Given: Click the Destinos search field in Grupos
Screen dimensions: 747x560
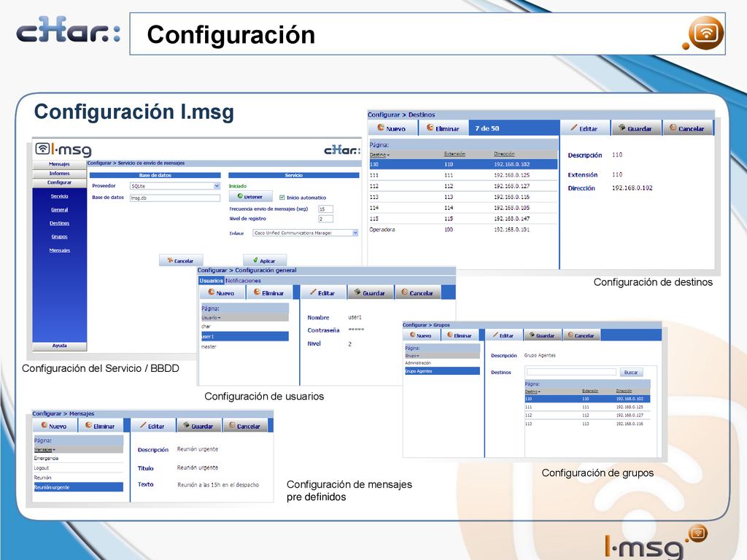Looking at the screenshot, I should (571, 372).
